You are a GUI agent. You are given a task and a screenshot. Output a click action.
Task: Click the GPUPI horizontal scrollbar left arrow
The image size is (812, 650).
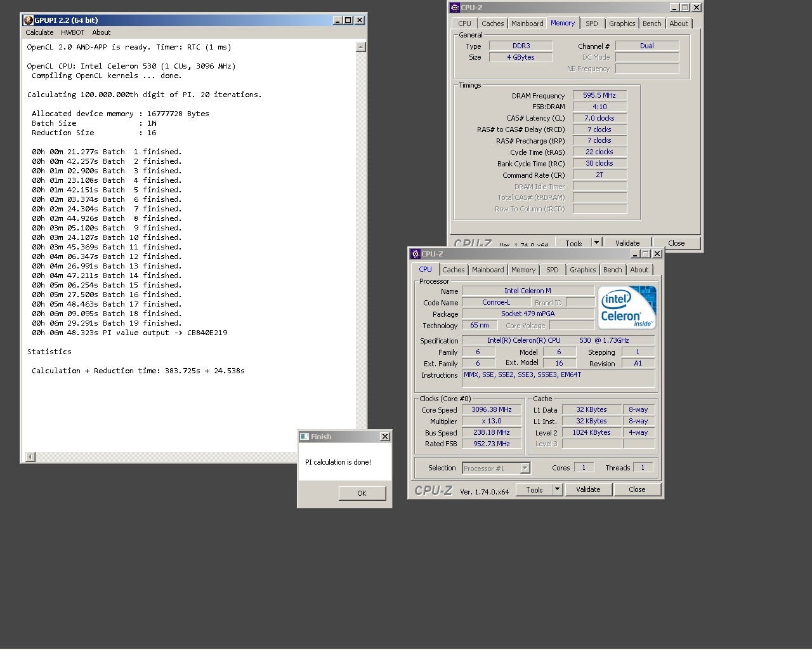[30, 457]
